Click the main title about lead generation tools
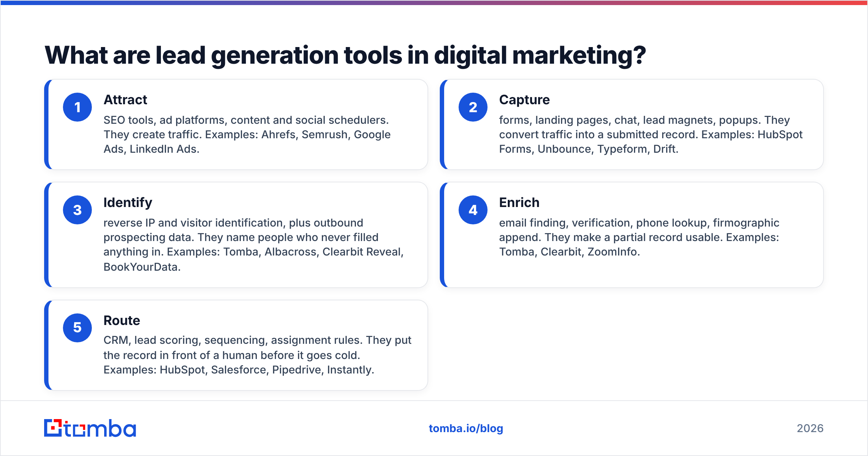Viewport: 868px width, 456px height. click(x=345, y=55)
